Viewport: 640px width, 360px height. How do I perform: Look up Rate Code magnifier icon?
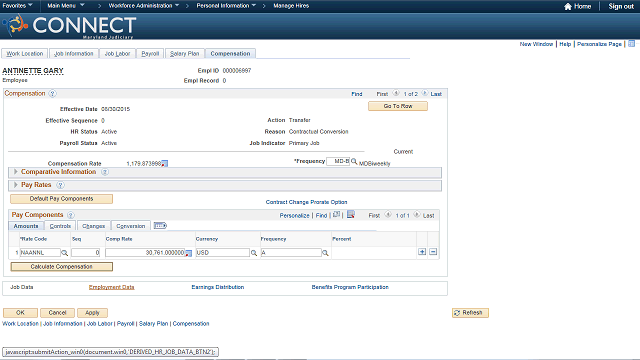64,253
